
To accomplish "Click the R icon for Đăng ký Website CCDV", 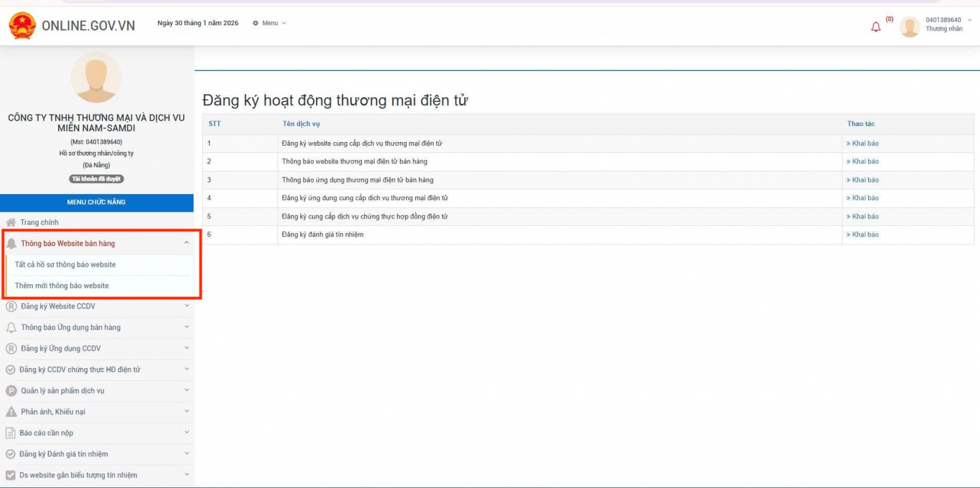I will click(11, 307).
